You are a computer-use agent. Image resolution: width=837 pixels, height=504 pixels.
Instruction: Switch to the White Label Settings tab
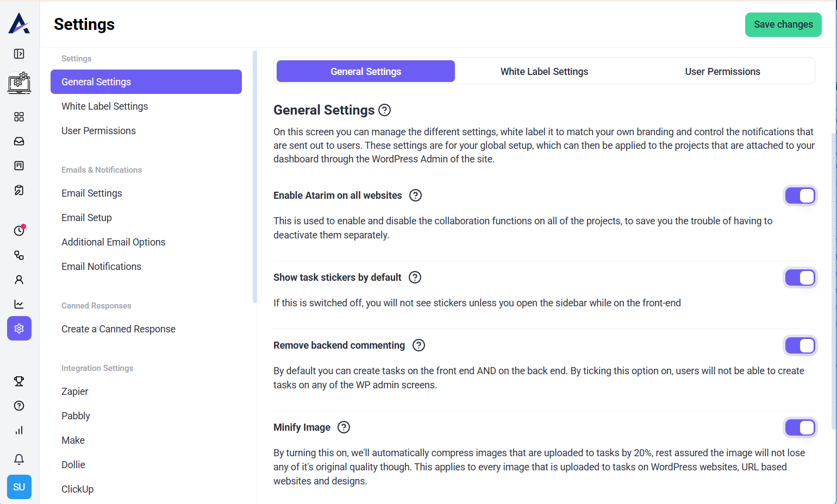coord(544,72)
